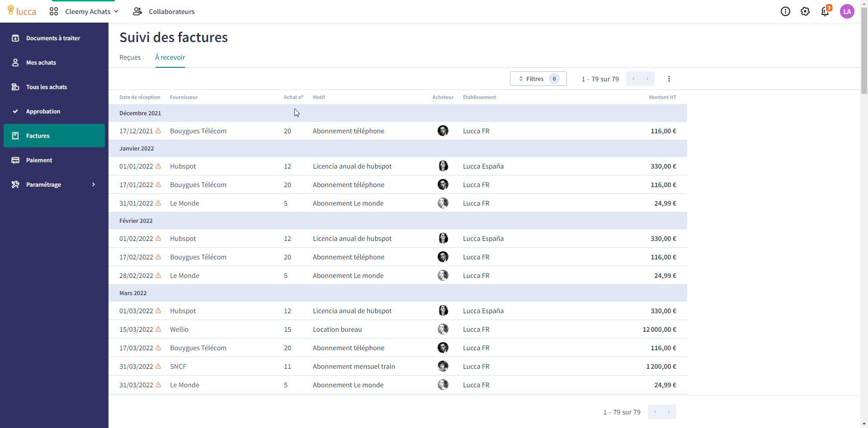Image resolution: width=868 pixels, height=428 pixels.
Task: Click the Montant HT column header
Action: pos(662,97)
